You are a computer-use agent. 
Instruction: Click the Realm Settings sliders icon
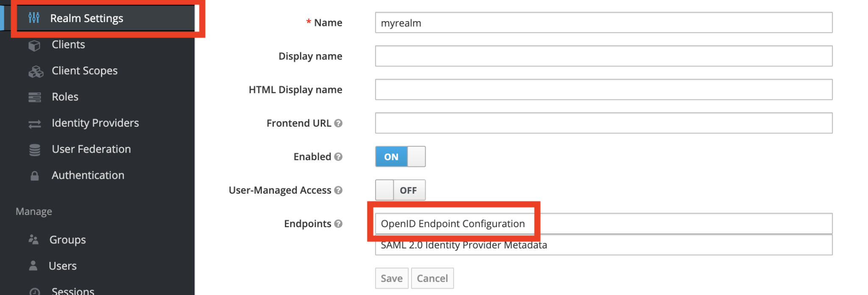(x=34, y=18)
